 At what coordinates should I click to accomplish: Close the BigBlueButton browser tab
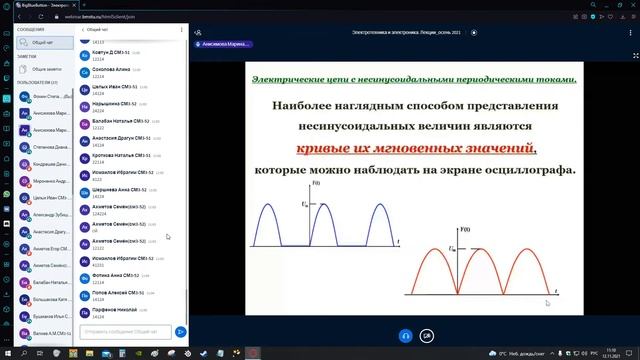(x=74, y=5)
